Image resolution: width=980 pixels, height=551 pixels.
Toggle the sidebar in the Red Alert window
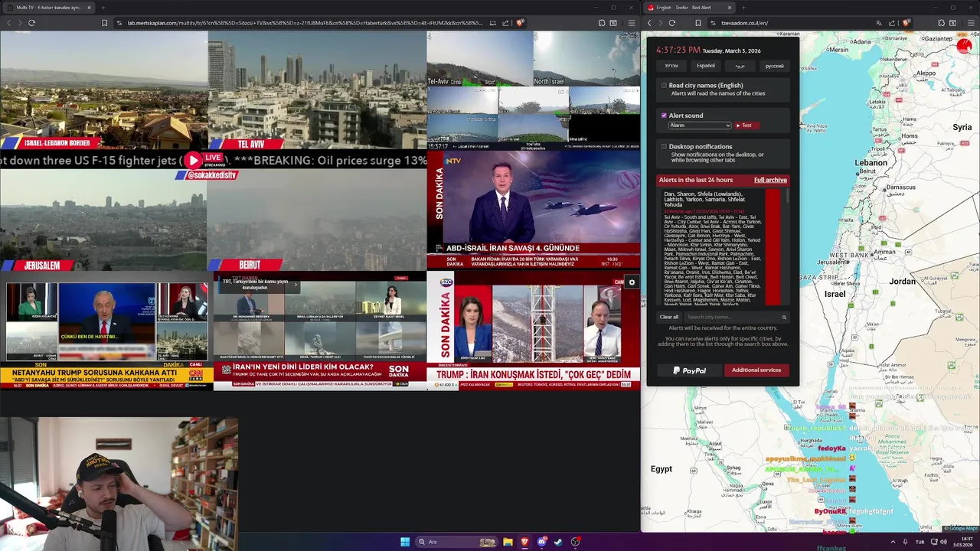[953, 23]
